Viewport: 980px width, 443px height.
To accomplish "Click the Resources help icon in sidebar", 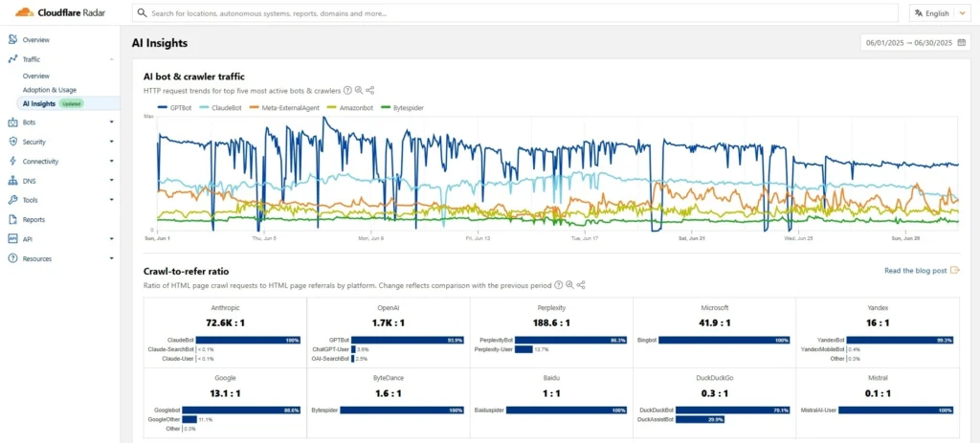I will click(11, 258).
